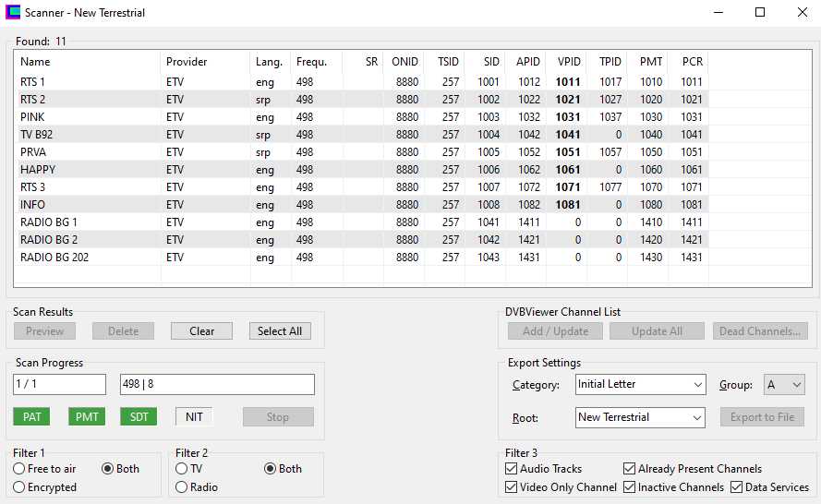Click the ONID column header
This screenshot has height=504, width=821.
click(404, 62)
